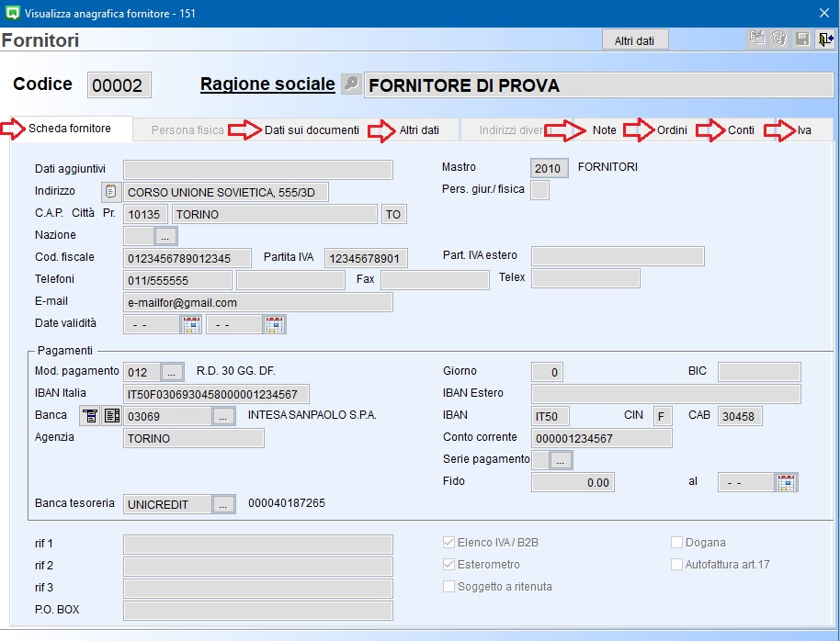Image resolution: width=840 pixels, height=641 pixels.
Task: Click the list icon left of bank code 03069
Action: tap(111, 416)
